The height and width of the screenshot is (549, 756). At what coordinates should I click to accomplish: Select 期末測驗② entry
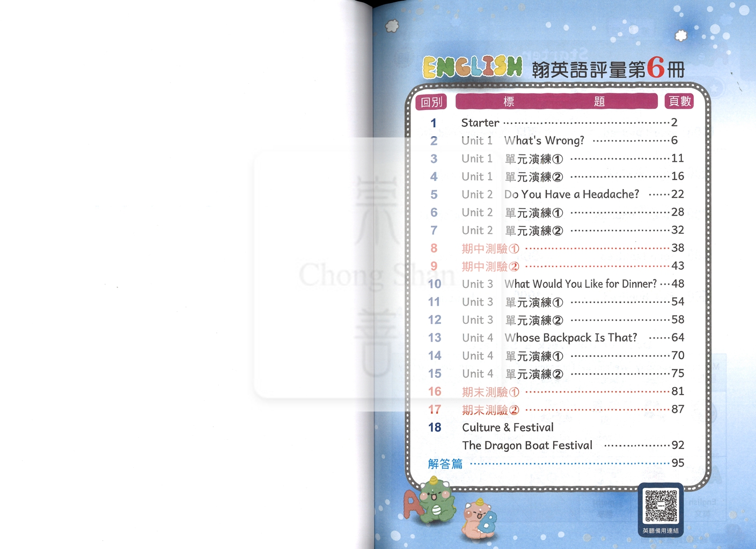click(x=555, y=410)
